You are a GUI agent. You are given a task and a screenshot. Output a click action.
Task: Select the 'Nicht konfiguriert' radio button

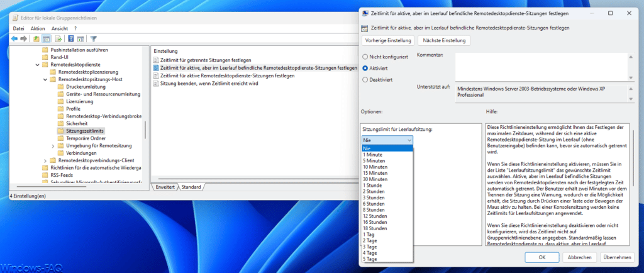tap(365, 57)
